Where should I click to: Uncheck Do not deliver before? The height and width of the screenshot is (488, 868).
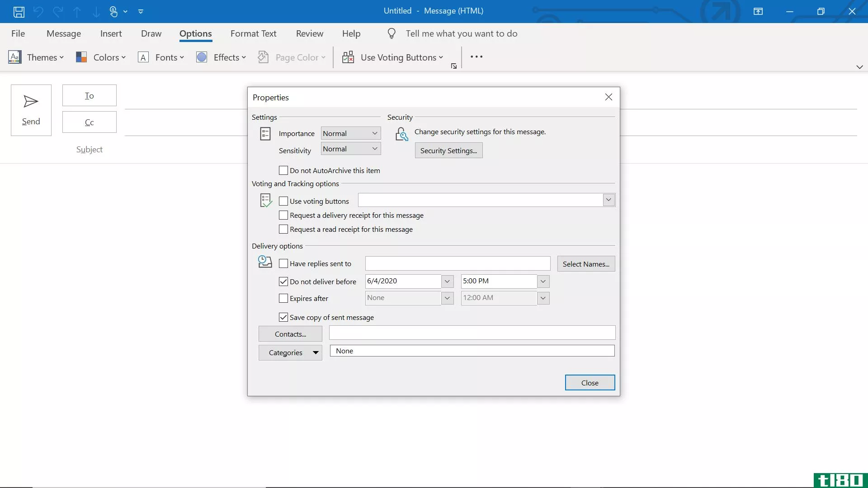click(283, 282)
